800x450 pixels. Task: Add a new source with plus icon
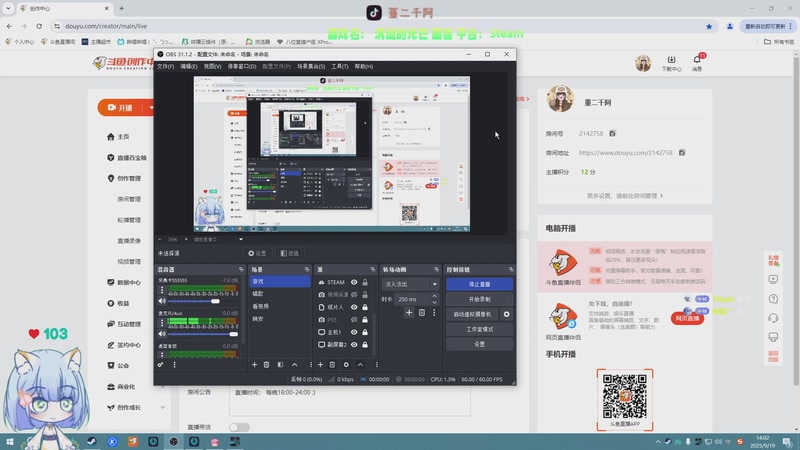(320, 365)
